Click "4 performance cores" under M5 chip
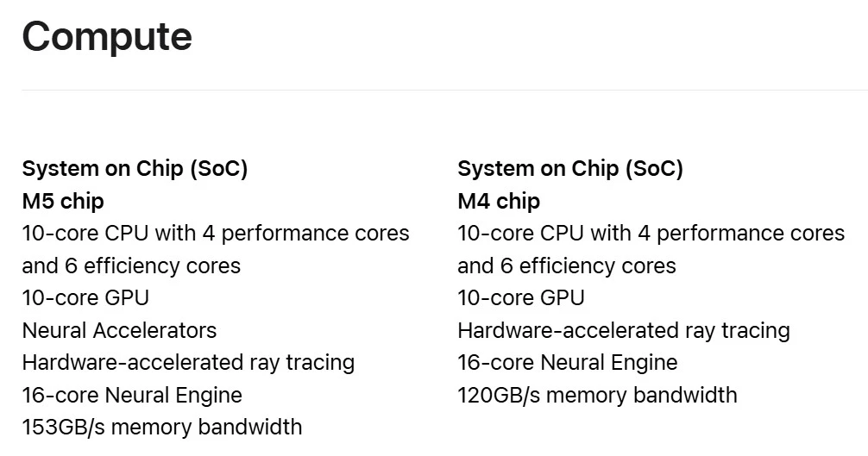 [x=305, y=234]
